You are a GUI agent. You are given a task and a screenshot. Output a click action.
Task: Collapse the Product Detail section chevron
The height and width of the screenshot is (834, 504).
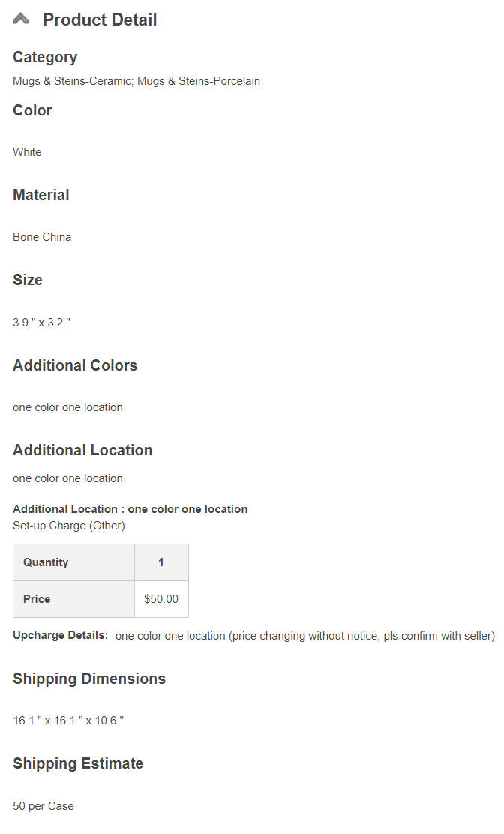(x=20, y=19)
